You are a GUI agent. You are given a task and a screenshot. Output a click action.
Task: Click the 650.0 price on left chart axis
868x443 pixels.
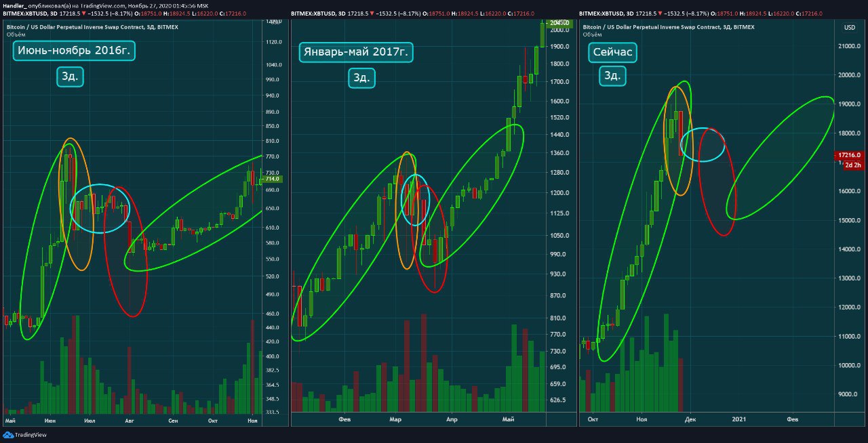[x=273, y=209]
